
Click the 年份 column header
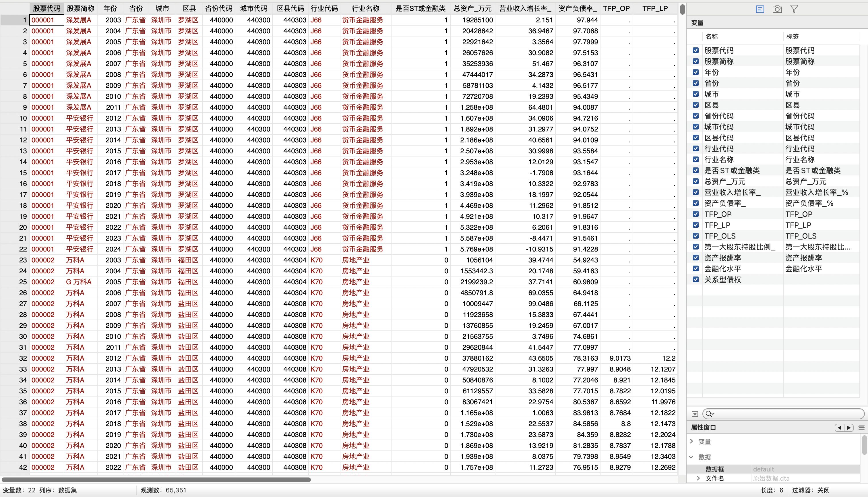[x=110, y=9]
